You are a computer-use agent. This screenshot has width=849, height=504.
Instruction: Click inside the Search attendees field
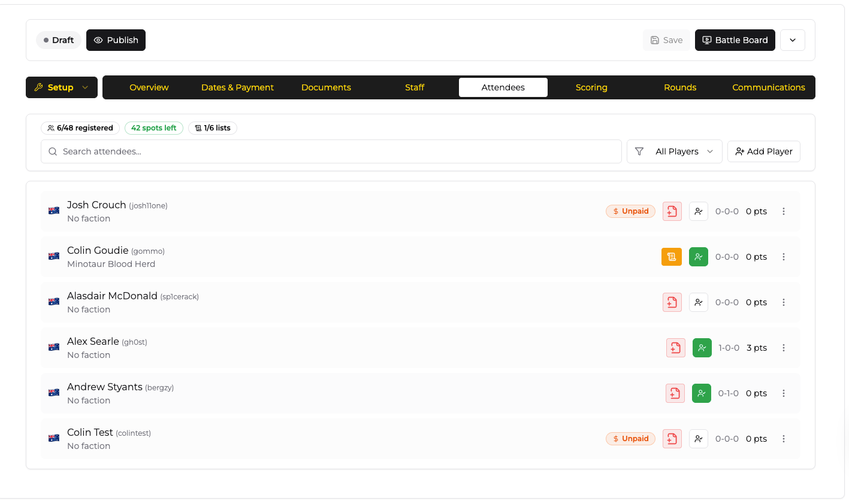point(240,151)
